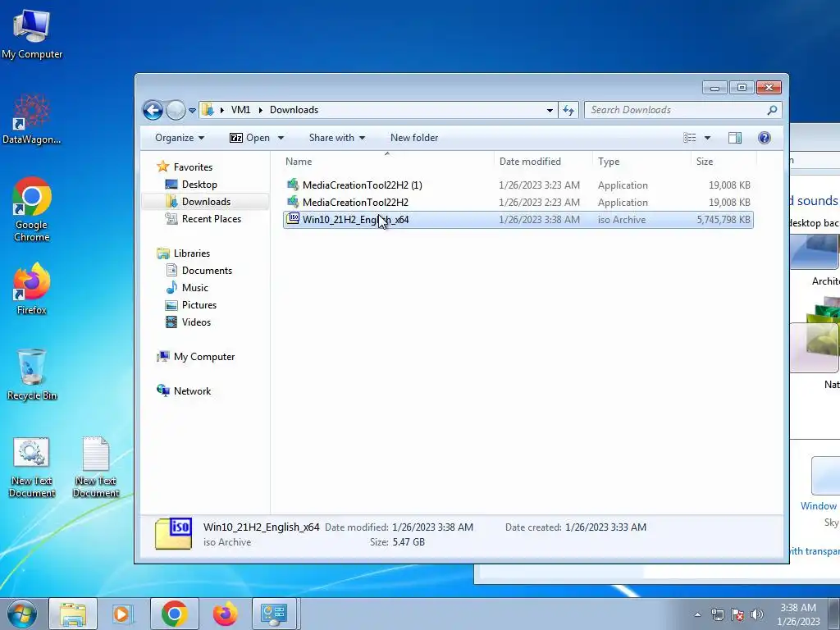Image resolution: width=840 pixels, height=630 pixels.
Task: Click Firefox in the taskbar
Action: (x=225, y=614)
